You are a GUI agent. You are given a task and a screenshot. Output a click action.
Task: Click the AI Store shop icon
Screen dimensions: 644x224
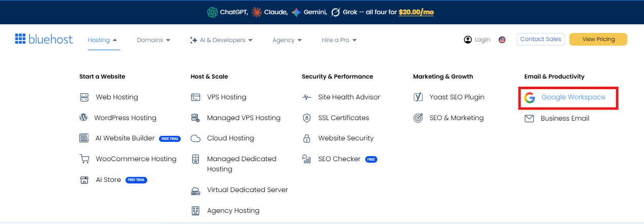coord(84,180)
